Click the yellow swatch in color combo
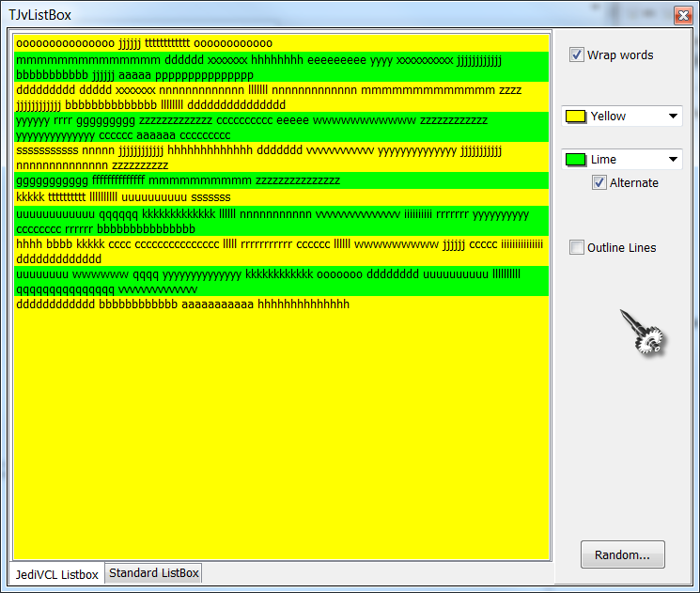This screenshot has height=593, width=700. click(x=576, y=117)
